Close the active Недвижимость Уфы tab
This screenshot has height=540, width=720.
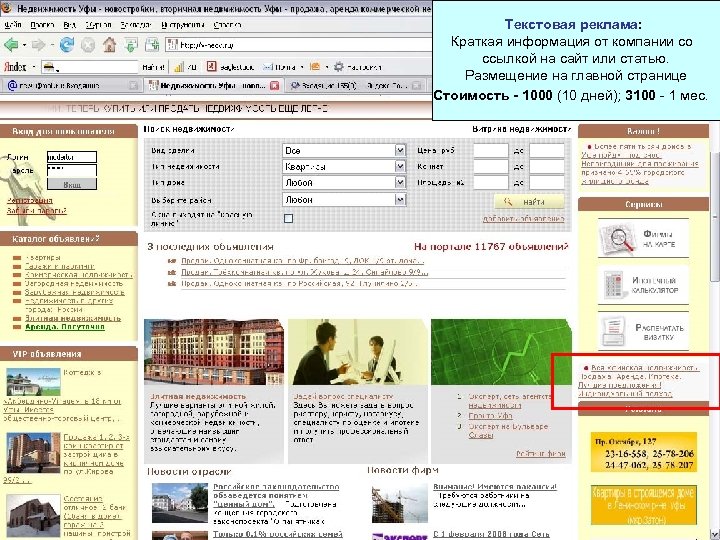pos(274,85)
